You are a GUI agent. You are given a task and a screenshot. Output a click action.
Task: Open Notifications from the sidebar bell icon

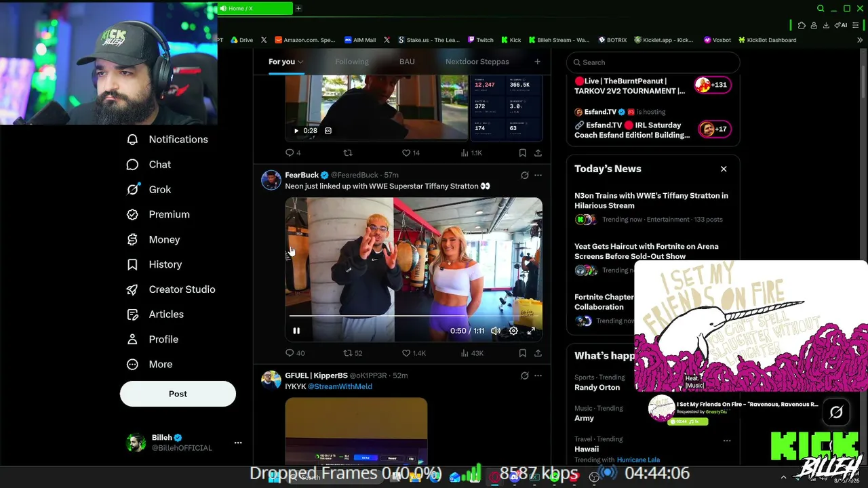point(132,140)
